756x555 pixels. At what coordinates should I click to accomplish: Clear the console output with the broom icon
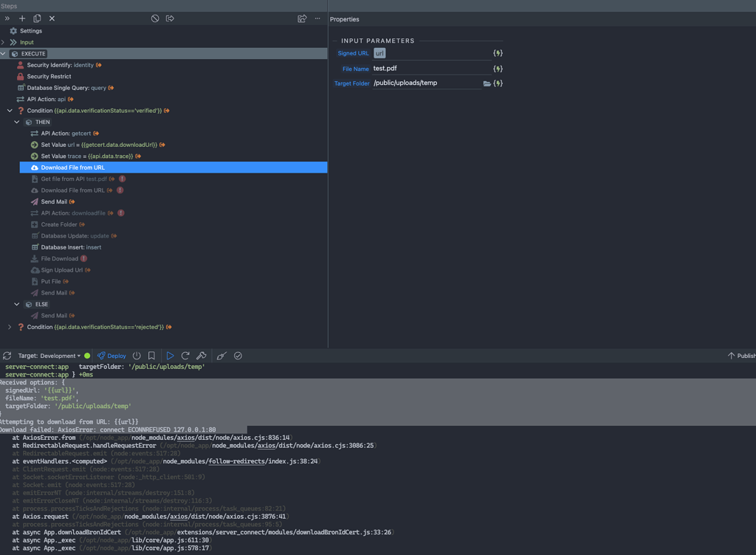[220, 356]
